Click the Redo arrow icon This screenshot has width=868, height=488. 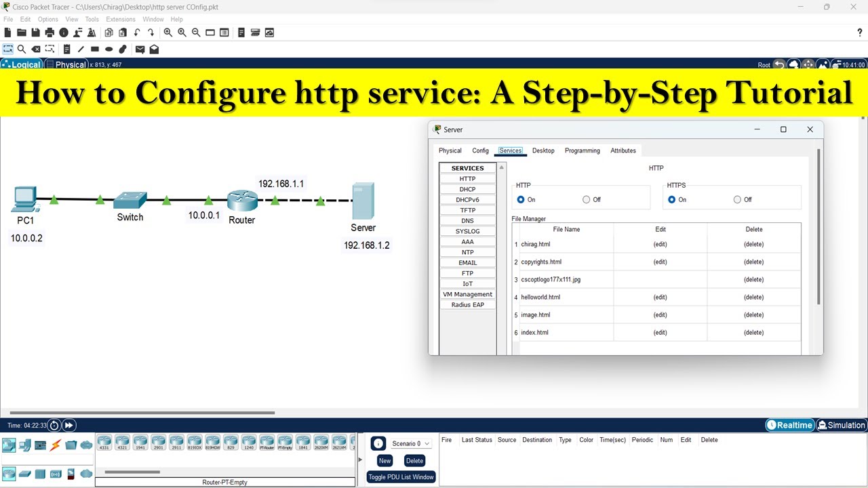[x=151, y=33]
